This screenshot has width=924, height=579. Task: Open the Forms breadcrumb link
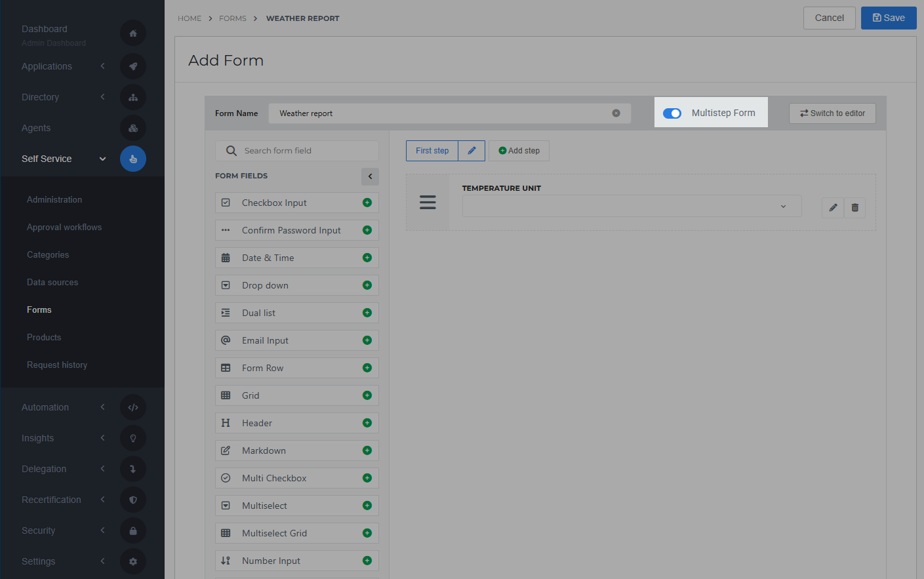tap(233, 18)
